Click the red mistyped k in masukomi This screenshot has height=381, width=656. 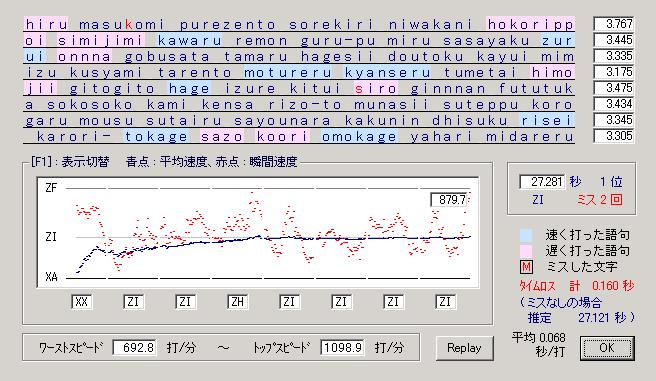(x=128, y=25)
